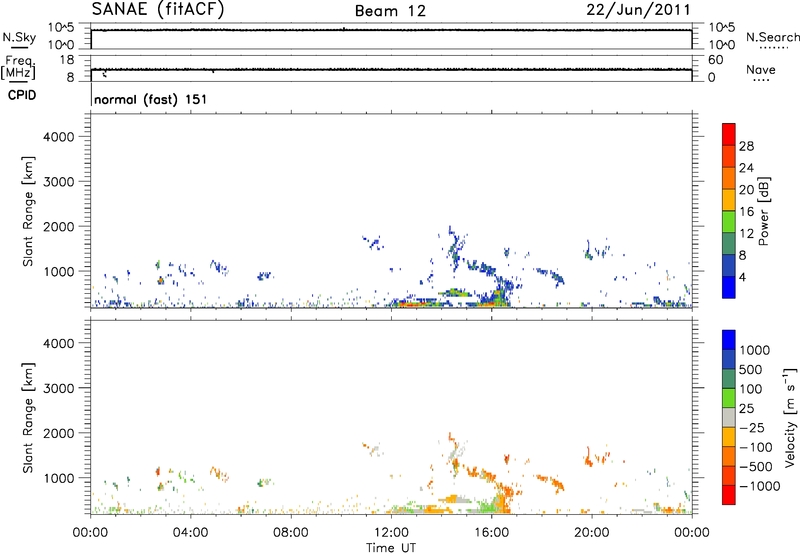This screenshot has height=554, width=800.
Task: Click the orange 20-24 dB power swatch
Action: click(x=729, y=178)
